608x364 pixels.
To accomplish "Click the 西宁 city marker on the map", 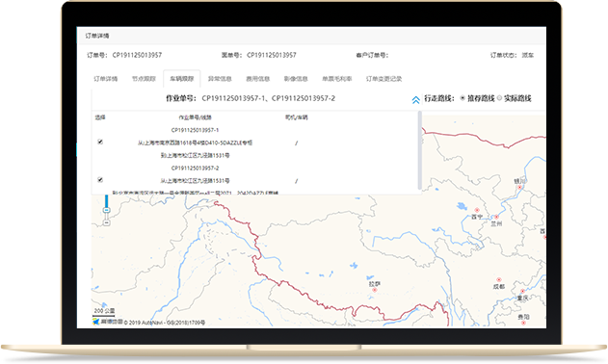I will click(477, 210).
